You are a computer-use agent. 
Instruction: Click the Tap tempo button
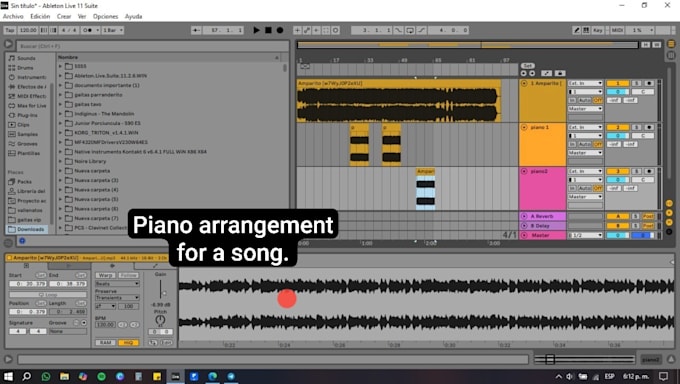tap(10, 30)
